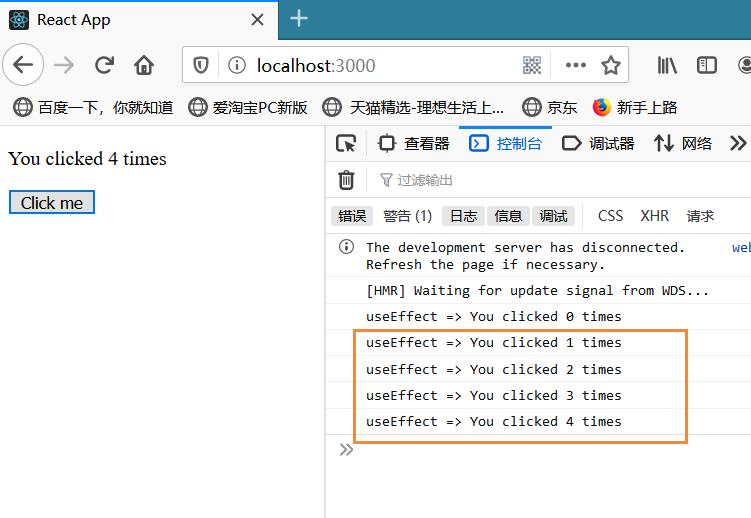The image size is (751, 518).
Task: Select the 控制台 console tab
Action: (x=505, y=143)
